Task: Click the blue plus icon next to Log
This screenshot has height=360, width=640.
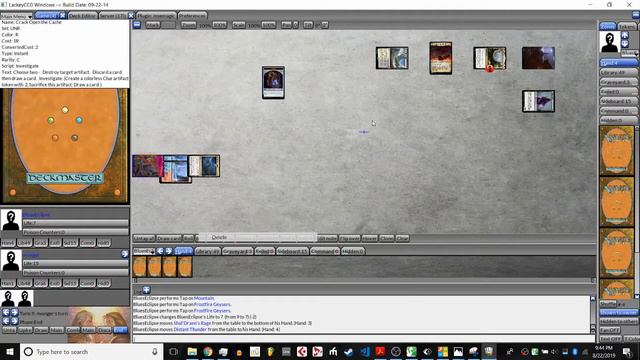Action: click(147, 290)
